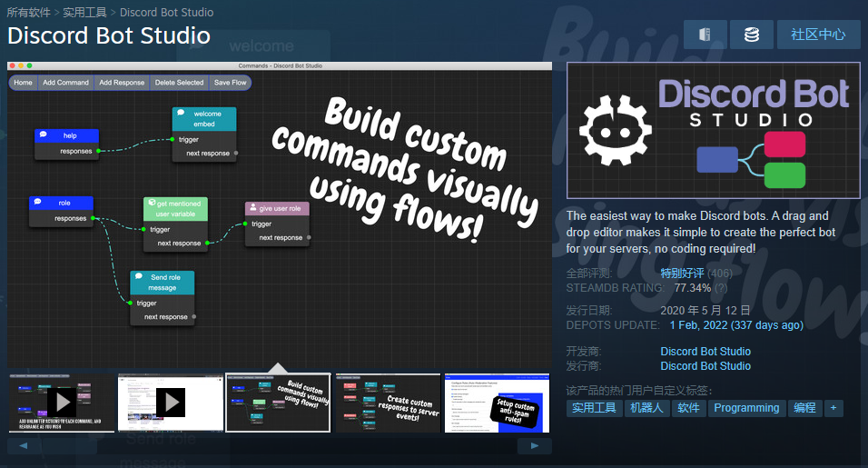The image size is (868, 468).
Task: Select the help command node
Action: 66,144
